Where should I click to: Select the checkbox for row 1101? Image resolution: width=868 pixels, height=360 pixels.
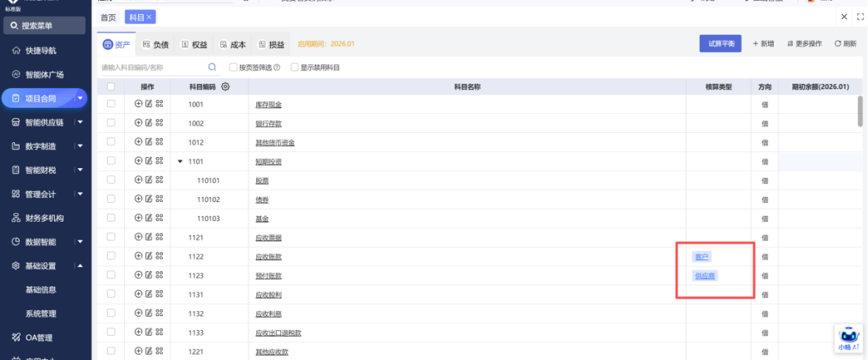click(112, 160)
